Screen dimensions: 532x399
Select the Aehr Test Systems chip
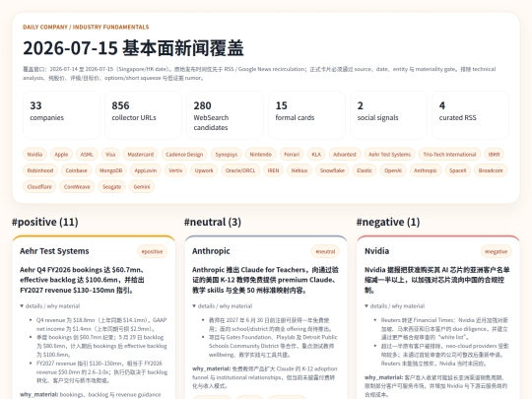tap(389, 155)
